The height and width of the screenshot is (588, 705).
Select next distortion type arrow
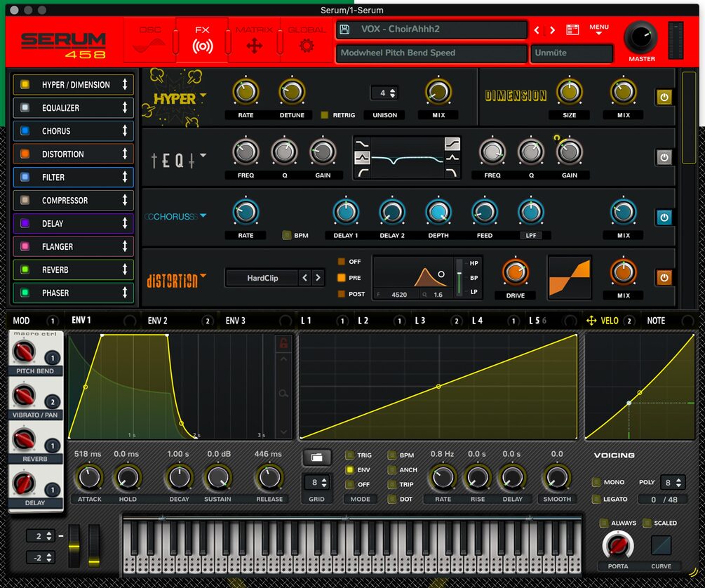coord(318,278)
